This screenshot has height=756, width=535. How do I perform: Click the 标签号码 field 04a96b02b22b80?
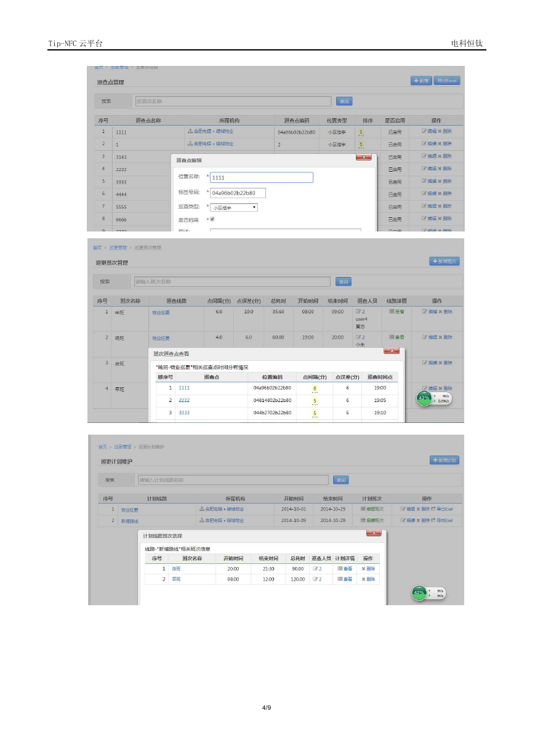point(238,193)
